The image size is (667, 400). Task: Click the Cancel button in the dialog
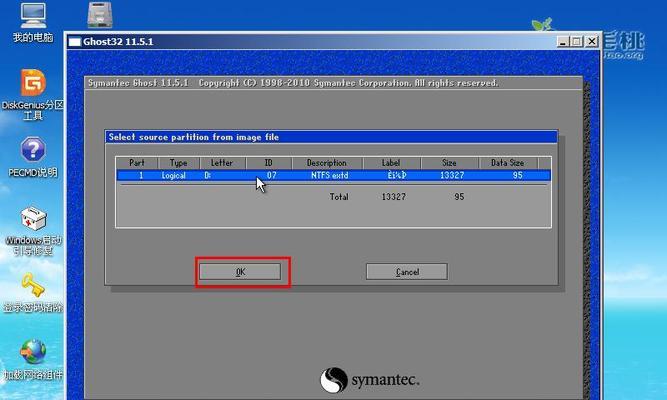[407, 272]
